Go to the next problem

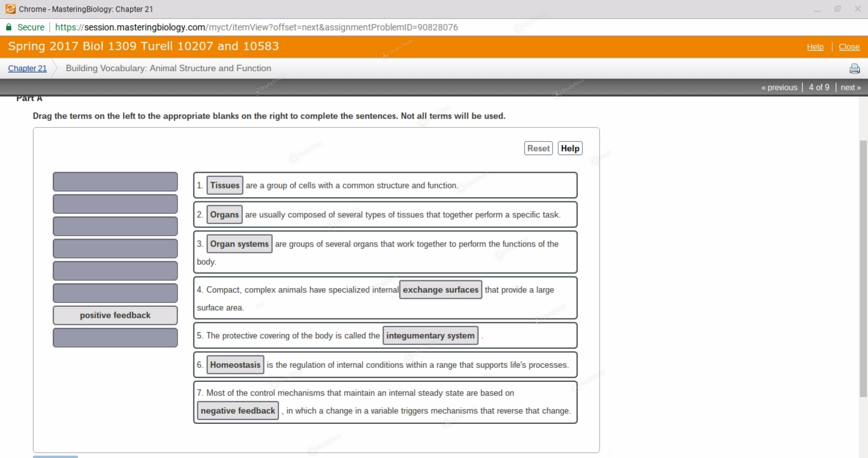click(850, 87)
